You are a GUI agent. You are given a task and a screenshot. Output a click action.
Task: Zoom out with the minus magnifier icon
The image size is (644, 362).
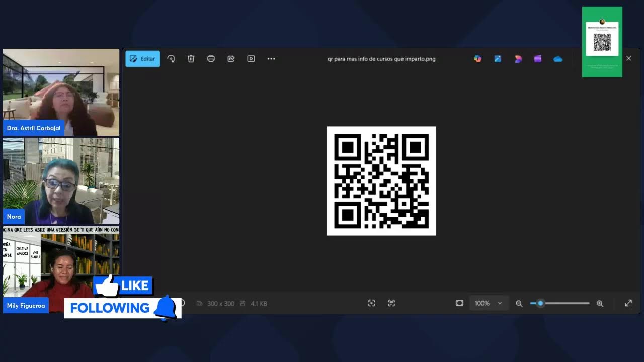coord(519,303)
